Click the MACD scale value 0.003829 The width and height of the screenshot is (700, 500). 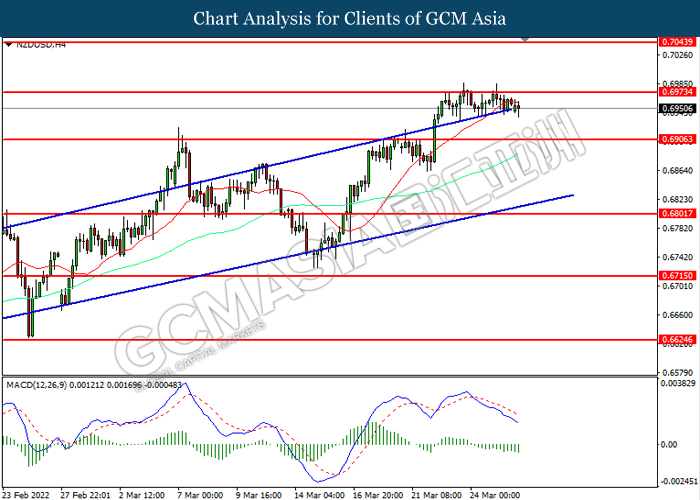coord(678,383)
